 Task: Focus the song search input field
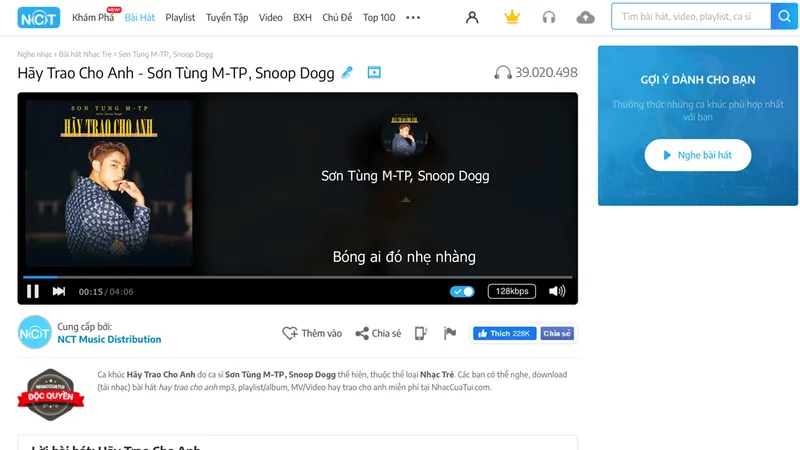point(691,16)
